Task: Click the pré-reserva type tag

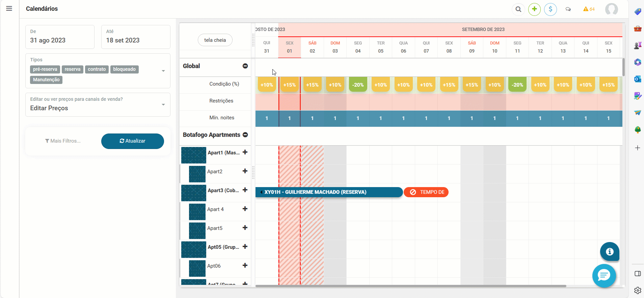Action: (45, 69)
